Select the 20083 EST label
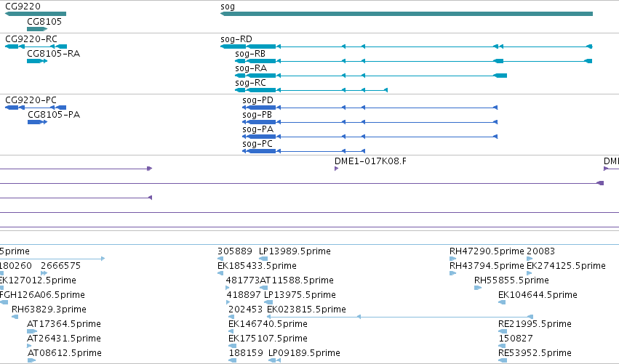The width and height of the screenshot is (619, 364). (x=541, y=251)
